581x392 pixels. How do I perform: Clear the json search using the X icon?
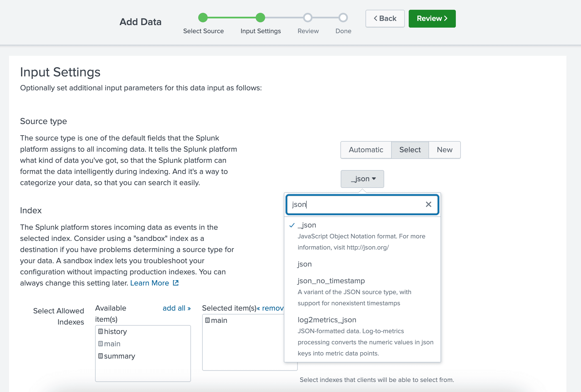coord(429,204)
